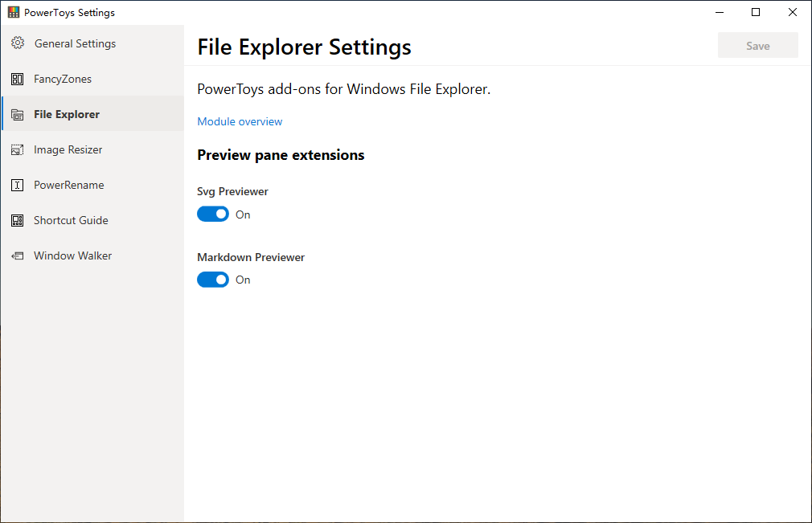Minimize the PowerToys Settings window
Image resolution: width=812 pixels, height=523 pixels.
tap(720, 12)
